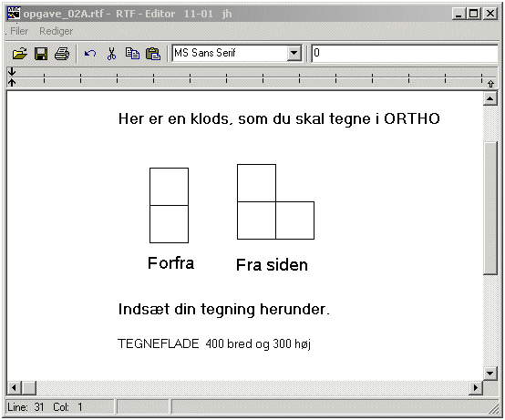The image size is (505, 420).
Task: Copy selection using the copy icon
Action: [x=132, y=54]
